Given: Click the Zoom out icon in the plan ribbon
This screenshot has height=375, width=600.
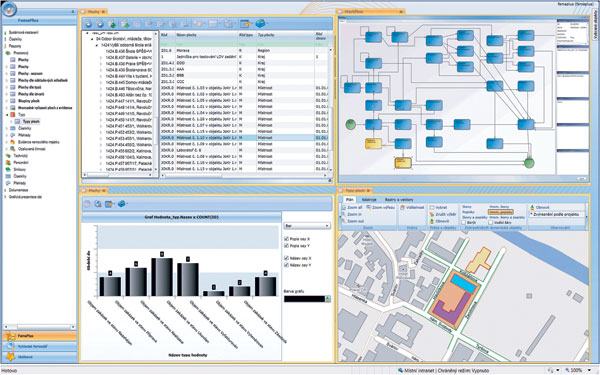Looking at the screenshot, I should pos(344,222).
